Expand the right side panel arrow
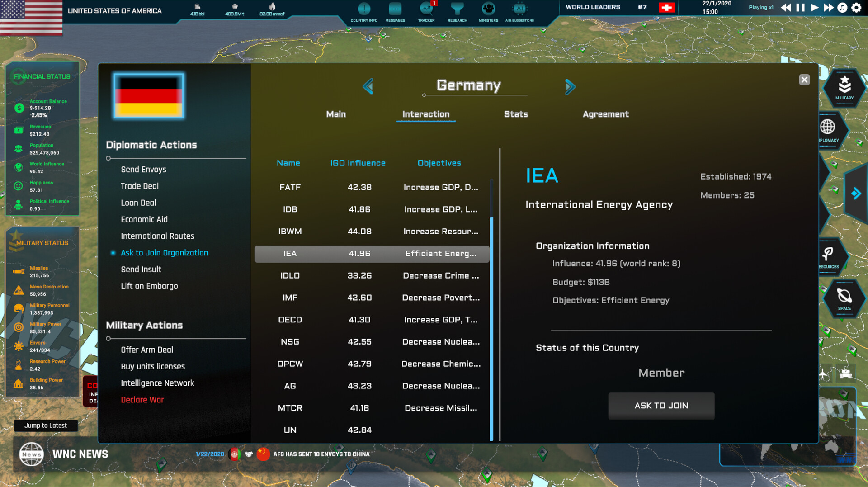 pyautogui.click(x=856, y=194)
